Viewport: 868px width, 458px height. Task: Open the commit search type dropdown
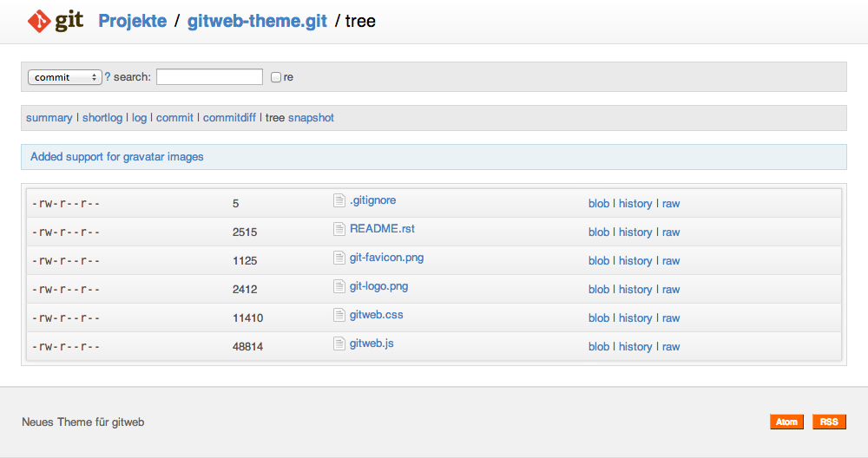(65, 77)
